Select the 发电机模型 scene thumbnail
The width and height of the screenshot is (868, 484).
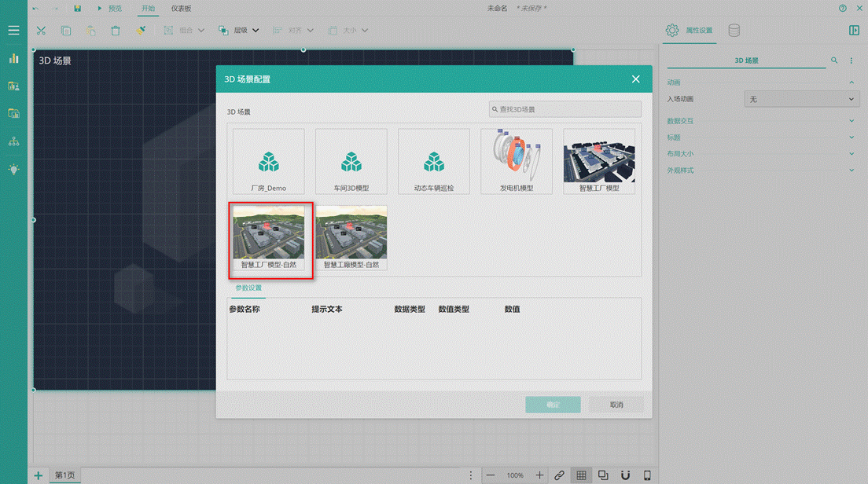click(517, 161)
